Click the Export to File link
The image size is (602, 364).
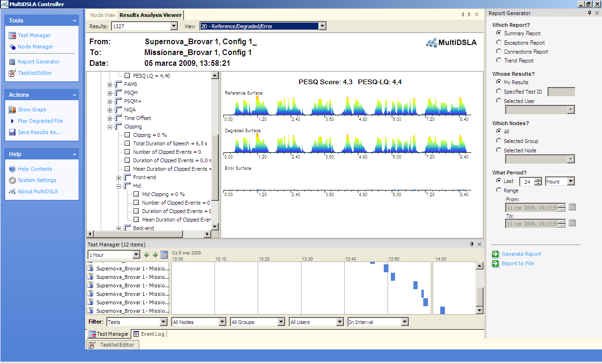(518, 263)
